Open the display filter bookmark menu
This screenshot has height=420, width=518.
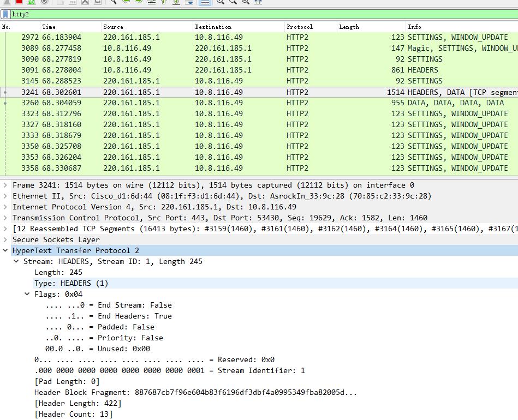click(5, 14)
